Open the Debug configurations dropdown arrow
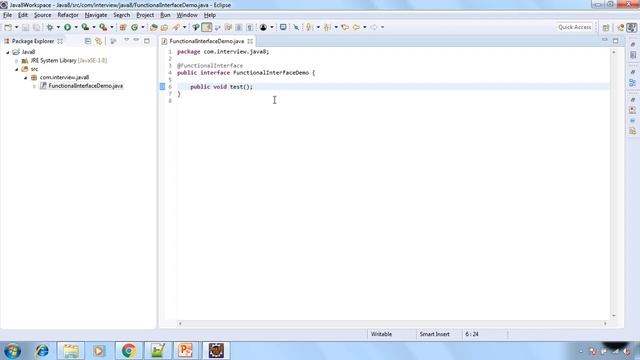Image resolution: width=640 pixels, height=360 pixels. pyautogui.click(x=58, y=27)
